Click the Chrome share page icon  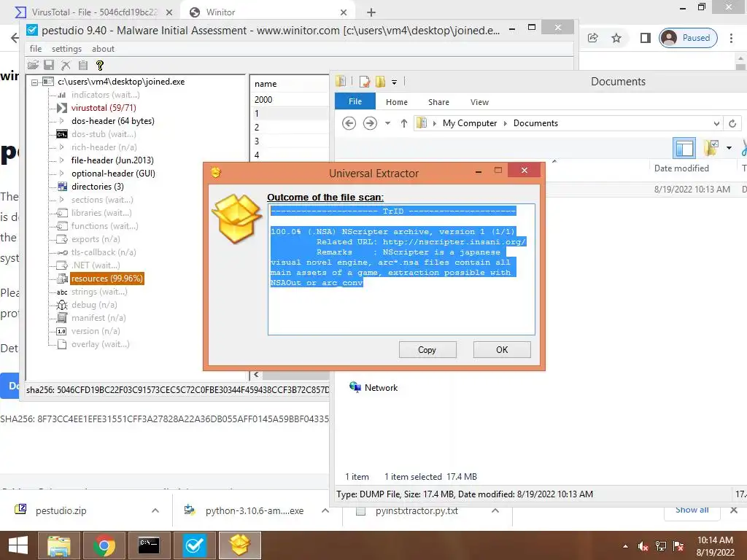(x=592, y=38)
